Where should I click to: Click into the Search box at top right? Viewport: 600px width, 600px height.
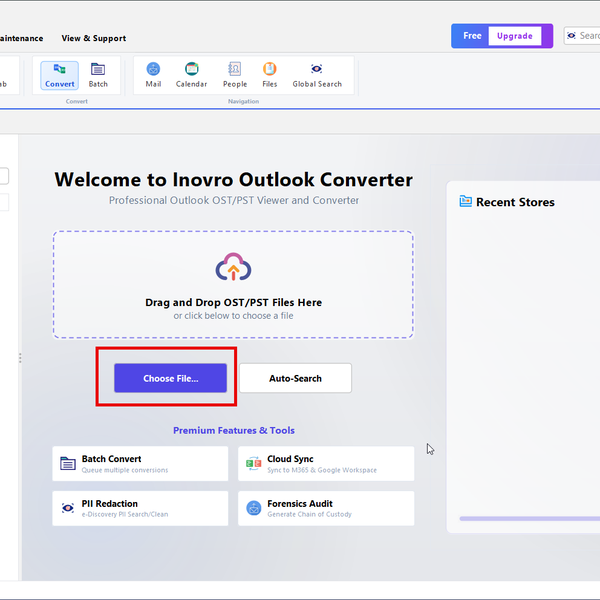582,36
